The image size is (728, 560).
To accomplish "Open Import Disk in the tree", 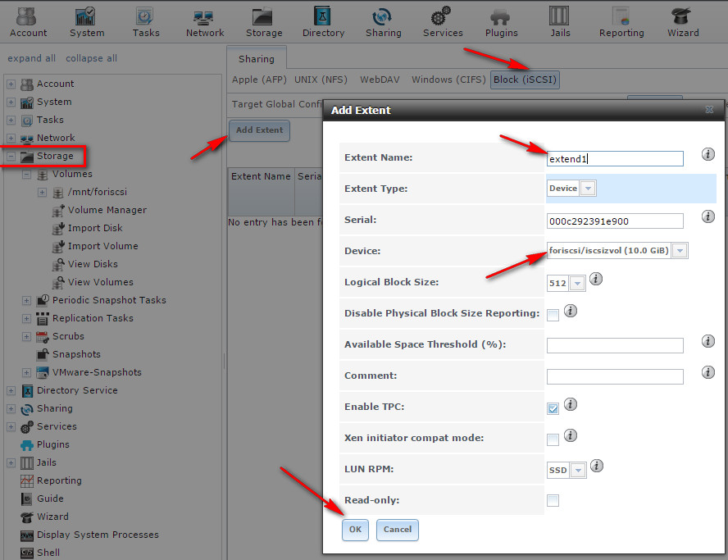I will pyautogui.click(x=95, y=228).
